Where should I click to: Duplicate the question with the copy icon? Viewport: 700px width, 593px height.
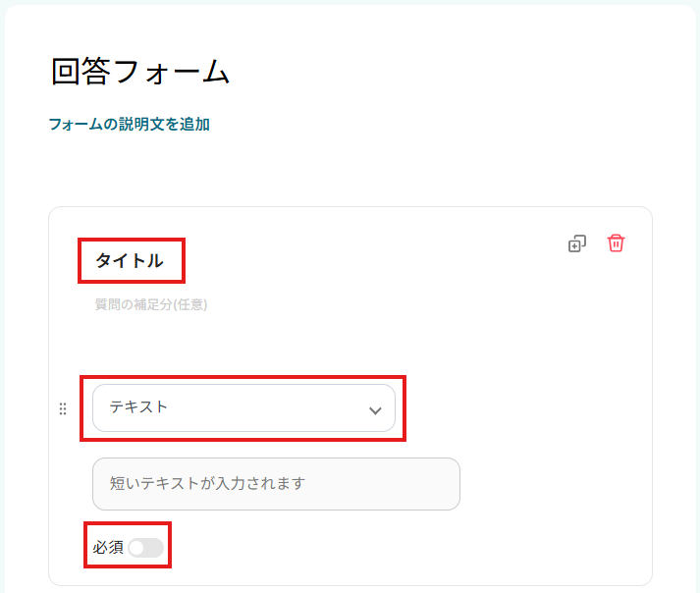pos(577,243)
